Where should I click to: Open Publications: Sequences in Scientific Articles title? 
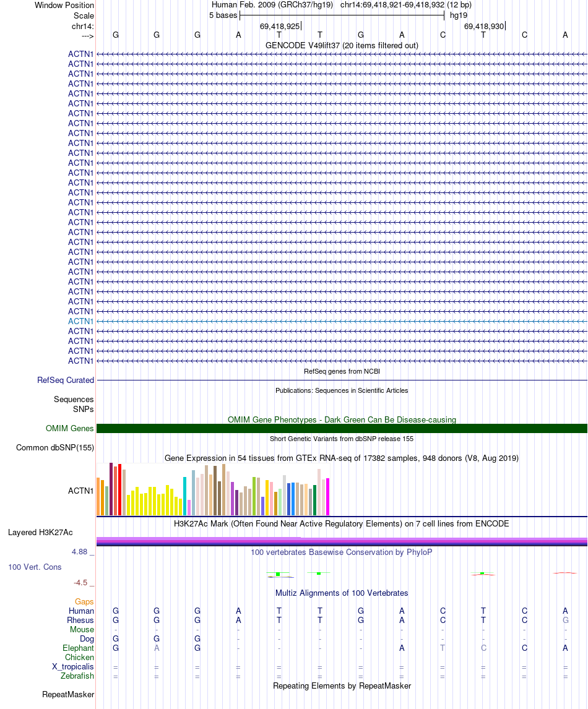pyautogui.click(x=342, y=390)
